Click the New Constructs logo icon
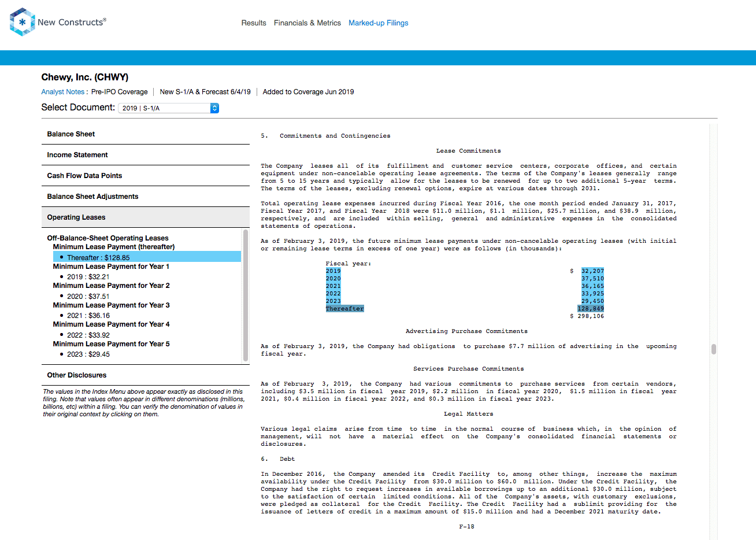Image resolution: width=756 pixels, height=540 pixels. (x=23, y=22)
